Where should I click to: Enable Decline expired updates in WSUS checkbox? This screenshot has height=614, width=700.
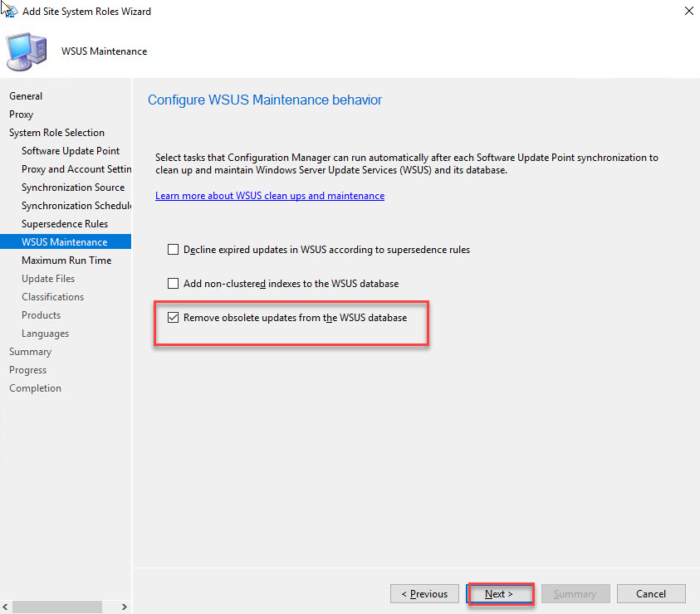click(174, 249)
